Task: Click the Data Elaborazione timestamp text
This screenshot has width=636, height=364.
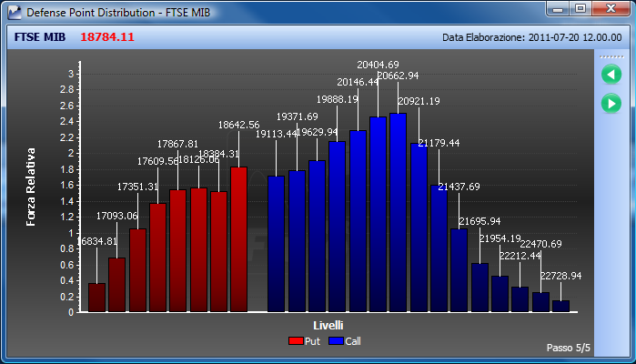Action: (531, 37)
